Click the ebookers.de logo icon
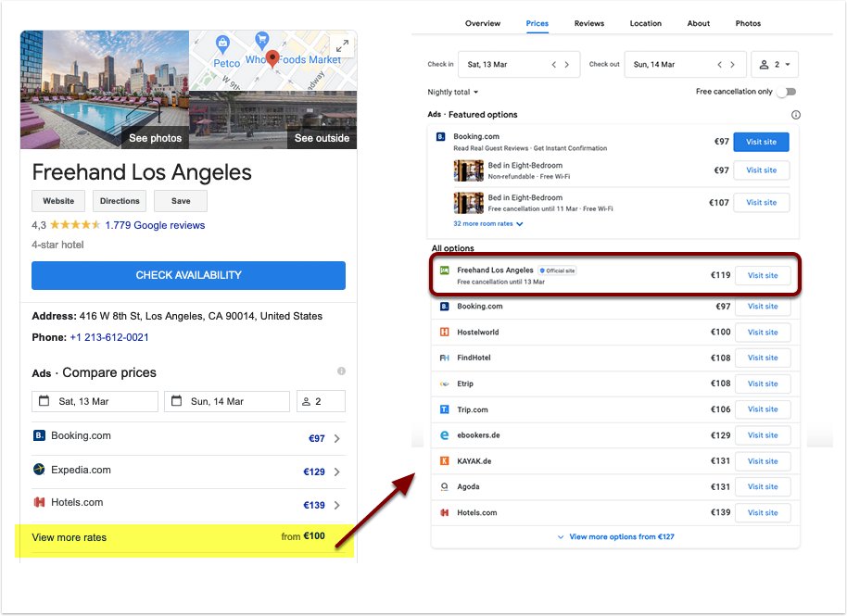The image size is (847, 616). (x=444, y=435)
